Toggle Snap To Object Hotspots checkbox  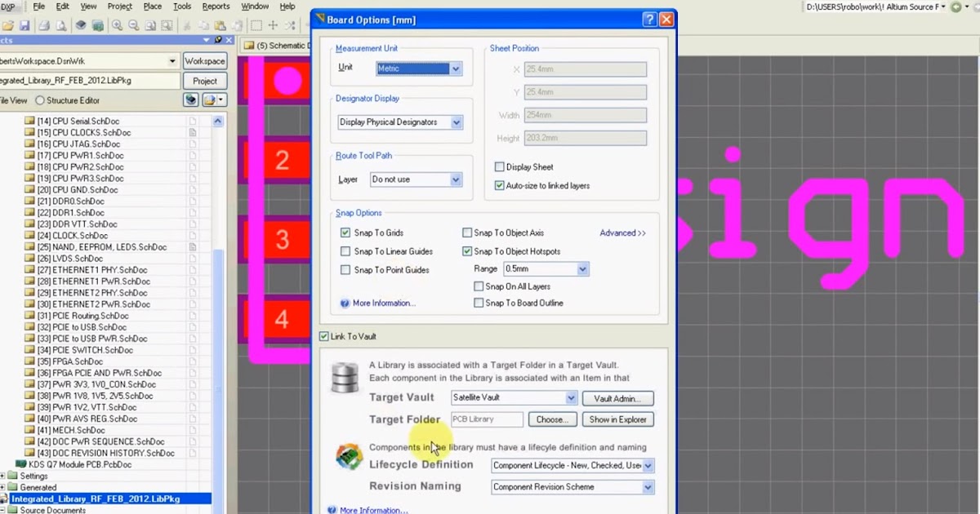[x=467, y=251]
